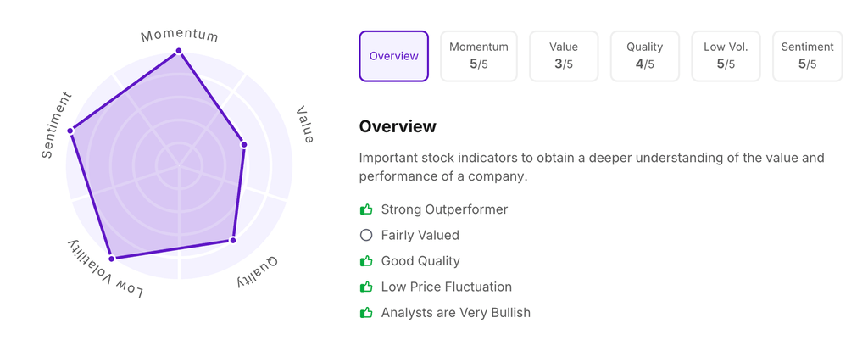Click the Momentum axis label on chart
Image resolution: width=868 pixels, height=340 pixels.
180,36
